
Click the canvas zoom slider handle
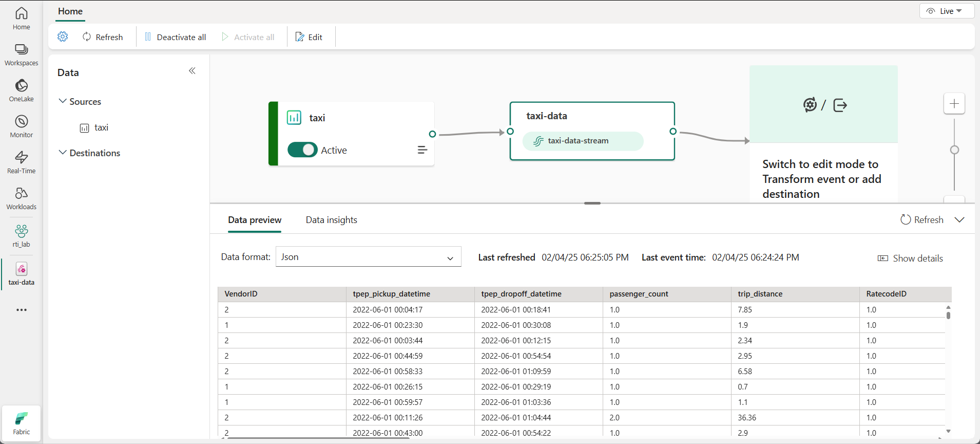pos(954,150)
